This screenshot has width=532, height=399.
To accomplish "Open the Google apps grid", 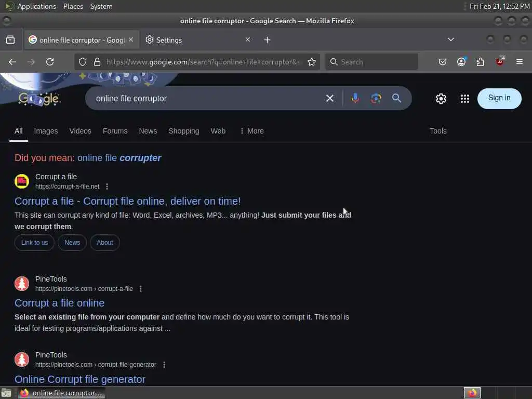I will pyautogui.click(x=465, y=99).
